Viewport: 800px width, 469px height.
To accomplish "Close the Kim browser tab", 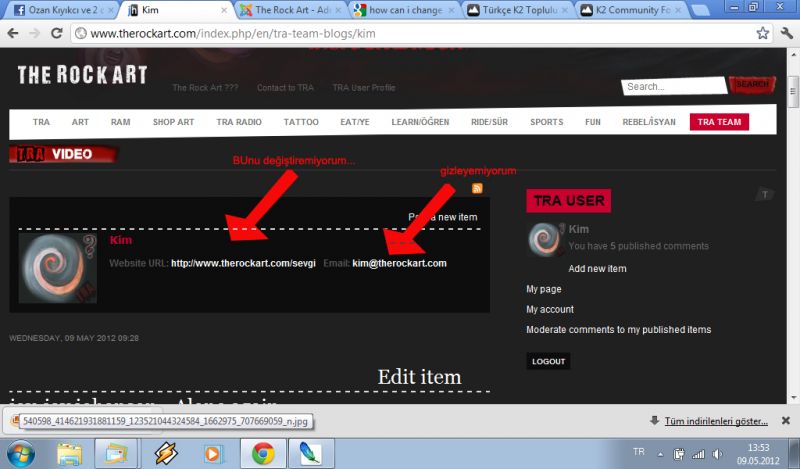I will [x=224, y=10].
